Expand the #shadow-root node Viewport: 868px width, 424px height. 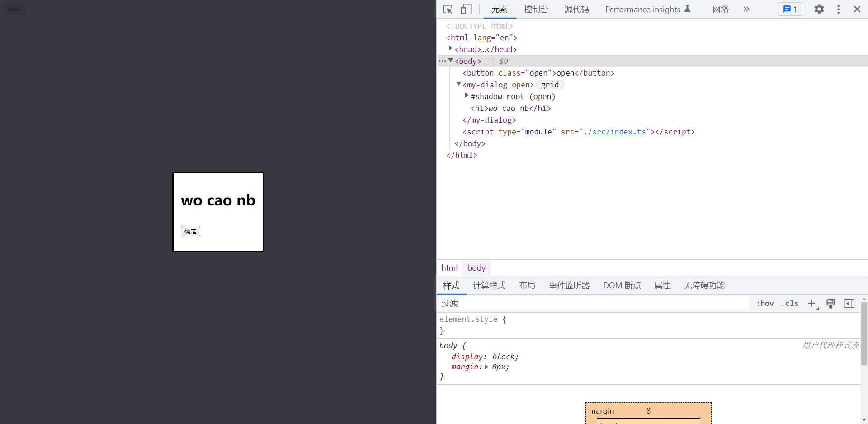coord(467,95)
